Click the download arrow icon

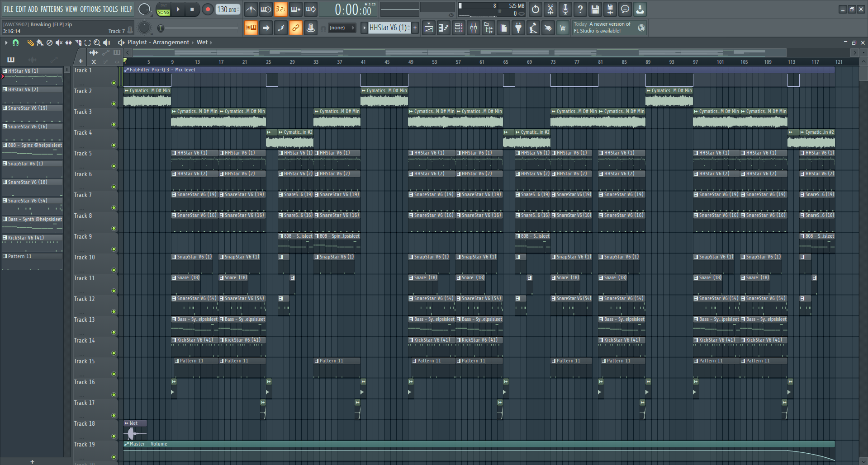(x=640, y=9)
